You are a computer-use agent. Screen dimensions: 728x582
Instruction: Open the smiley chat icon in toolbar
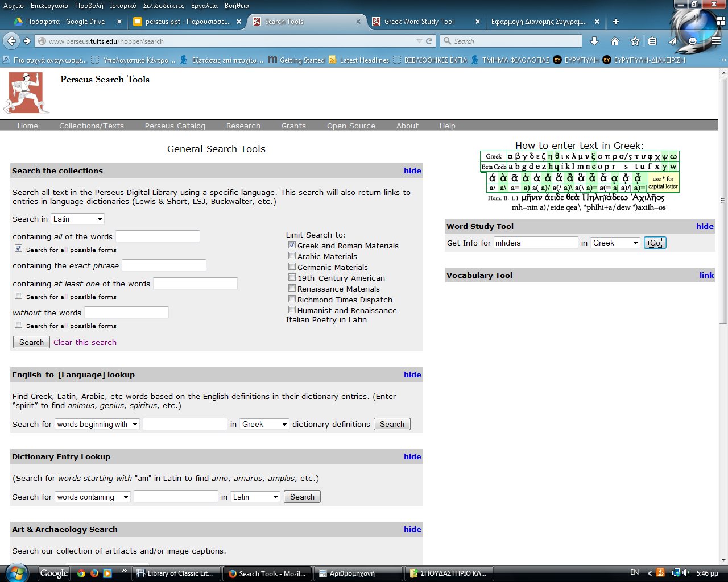point(693,41)
